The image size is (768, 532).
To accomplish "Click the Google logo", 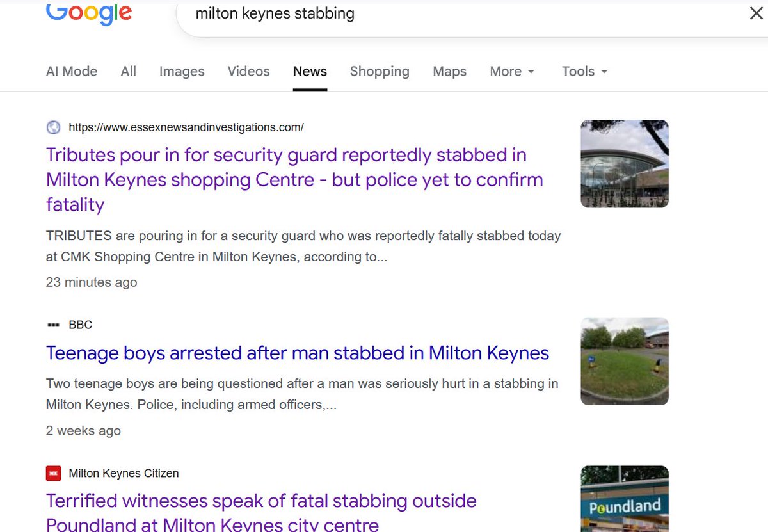I will click(x=89, y=14).
